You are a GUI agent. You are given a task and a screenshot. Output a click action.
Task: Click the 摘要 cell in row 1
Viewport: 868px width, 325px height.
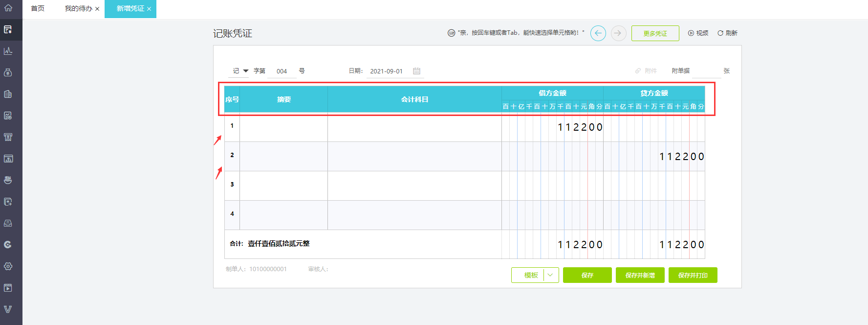283,127
